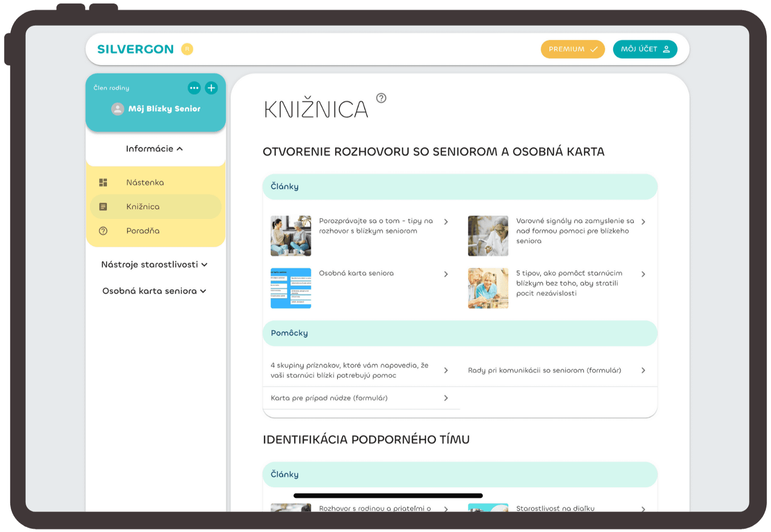Click the PREMIUM button
This screenshot has width=771, height=532.
coord(572,49)
